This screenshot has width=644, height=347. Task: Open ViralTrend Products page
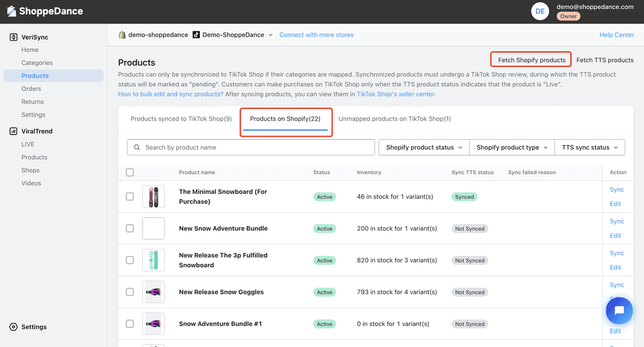34,157
